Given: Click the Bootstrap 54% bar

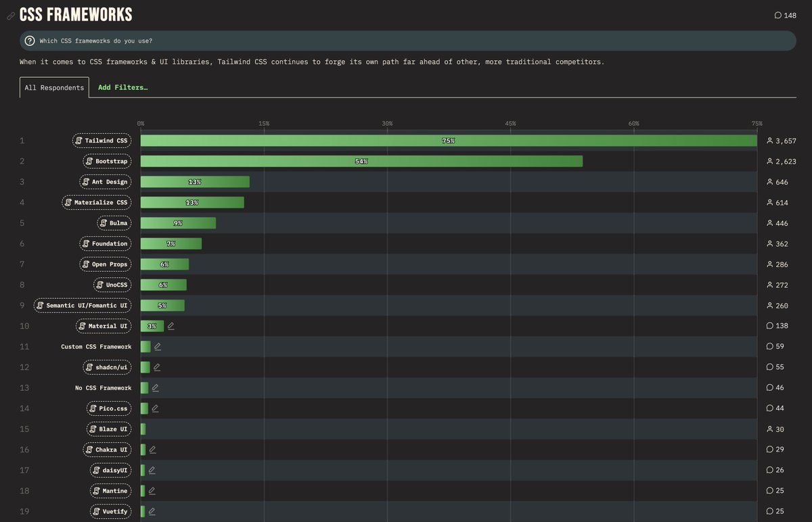Looking at the screenshot, I should click(x=361, y=162).
